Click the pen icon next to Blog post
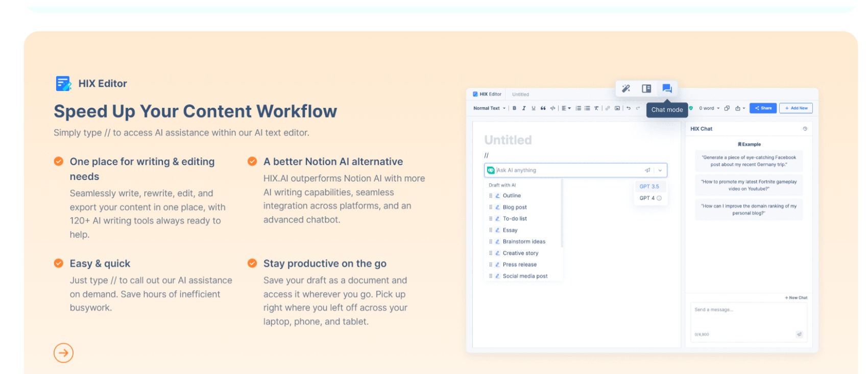The width and height of the screenshot is (868, 374). point(497,207)
